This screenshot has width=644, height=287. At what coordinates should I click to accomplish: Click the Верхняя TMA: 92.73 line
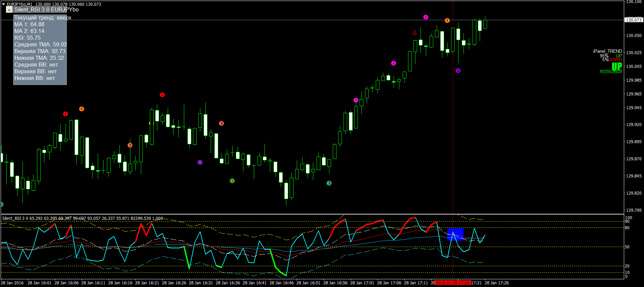[40, 51]
